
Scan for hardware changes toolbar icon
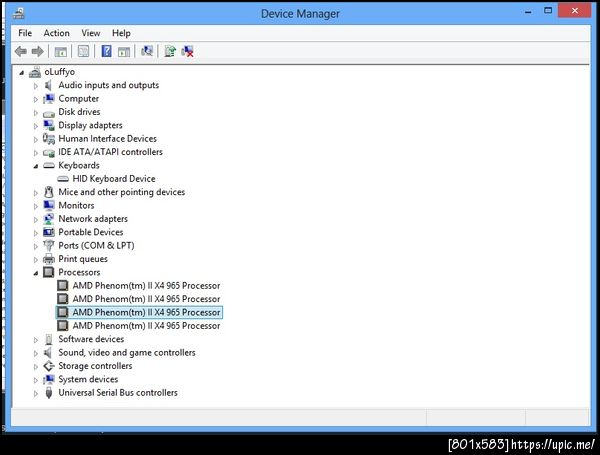point(147,51)
